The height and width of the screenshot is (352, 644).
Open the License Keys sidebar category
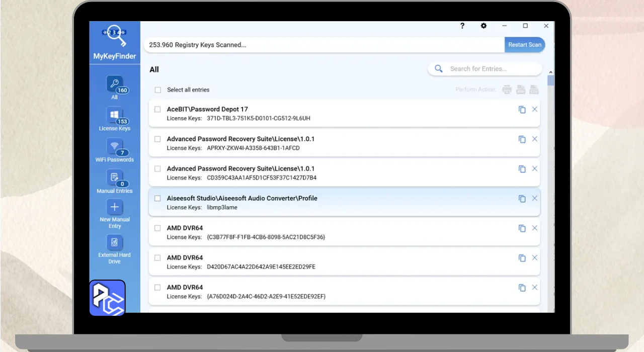point(115,115)
